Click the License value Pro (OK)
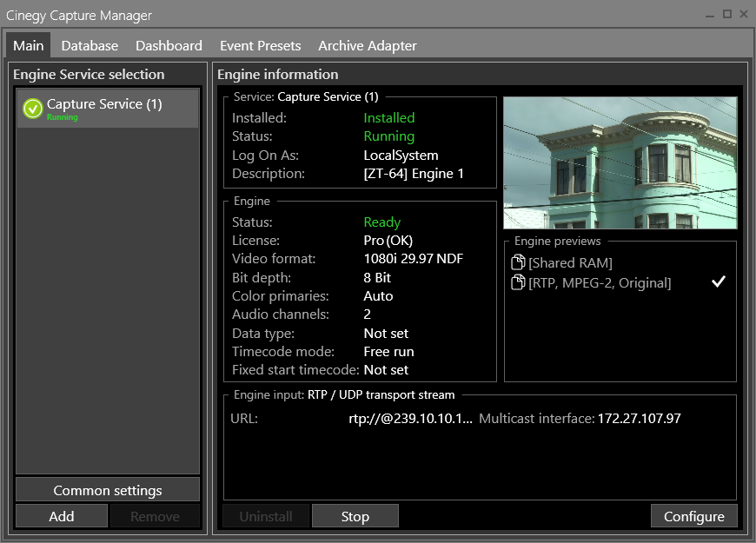This screenshot has width=756, height=543. tap(388, 241)
